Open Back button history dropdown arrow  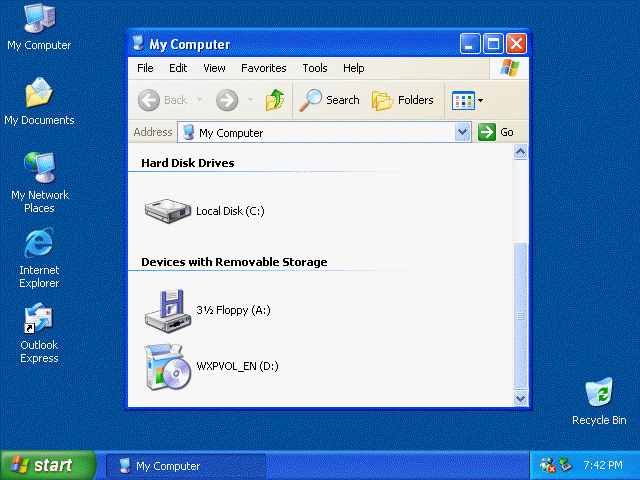click(x=200, y=100)
